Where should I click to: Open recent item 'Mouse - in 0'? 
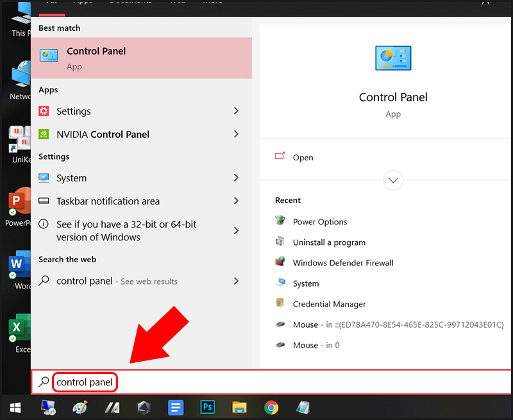316,345
